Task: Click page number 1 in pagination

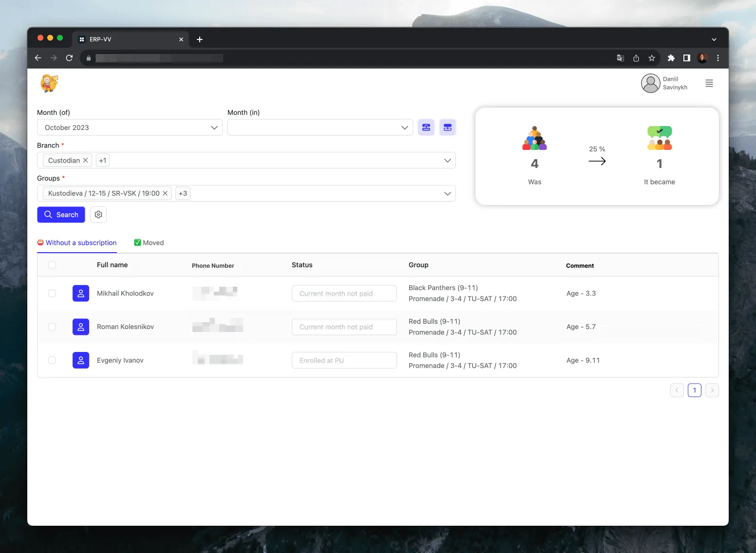Action: (x=694, y=390)
